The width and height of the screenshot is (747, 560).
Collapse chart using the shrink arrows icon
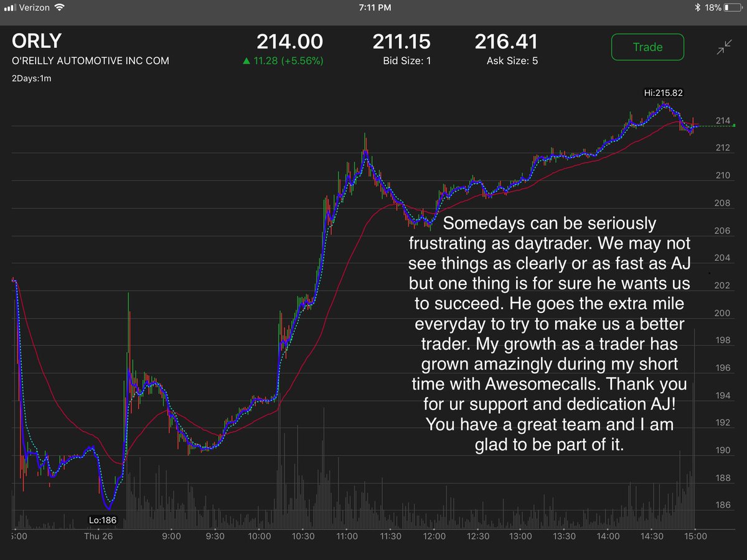pos(724,47)
